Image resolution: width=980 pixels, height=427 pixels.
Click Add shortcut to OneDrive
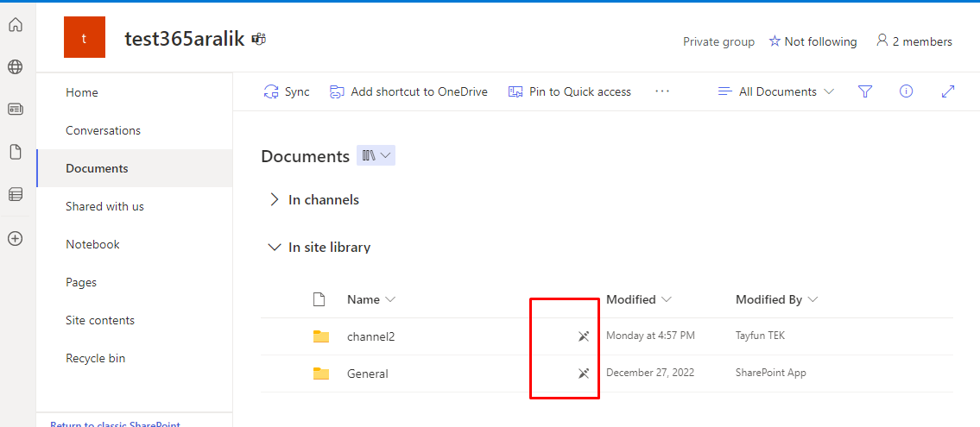pos(408,91)
